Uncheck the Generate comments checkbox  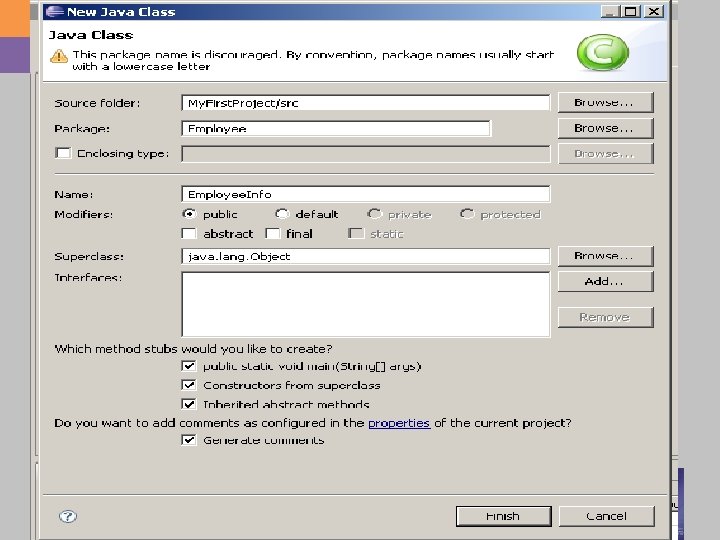click(x=189, y=440)
